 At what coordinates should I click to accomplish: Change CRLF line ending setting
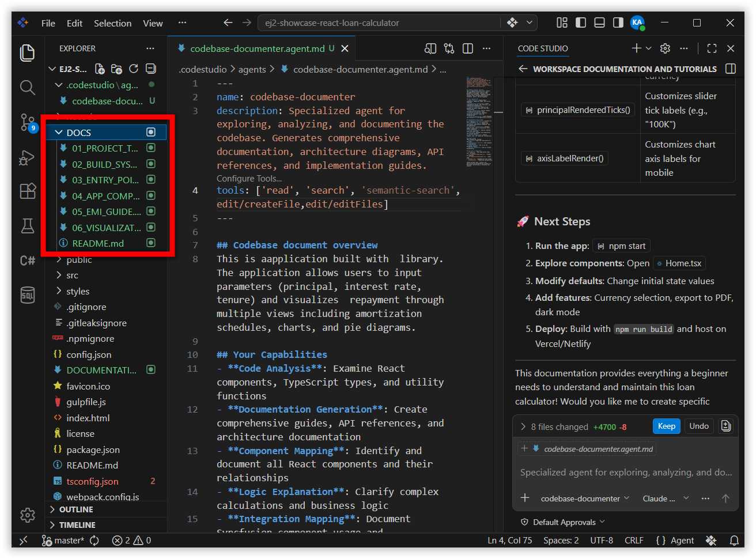634,541
